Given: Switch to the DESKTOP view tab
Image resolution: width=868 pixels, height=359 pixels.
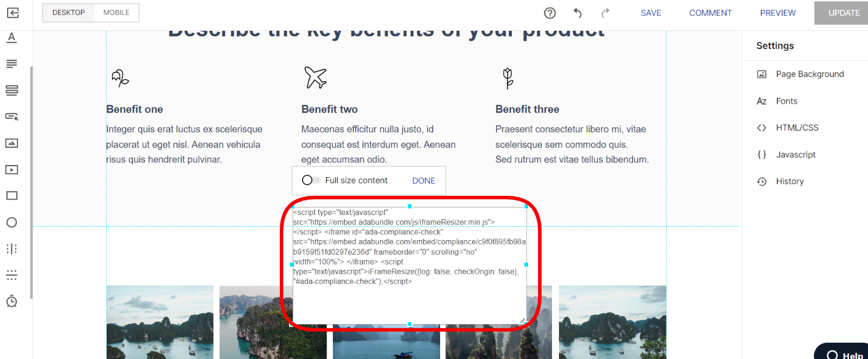Looking at the screenshot, I should coord(69,13).
